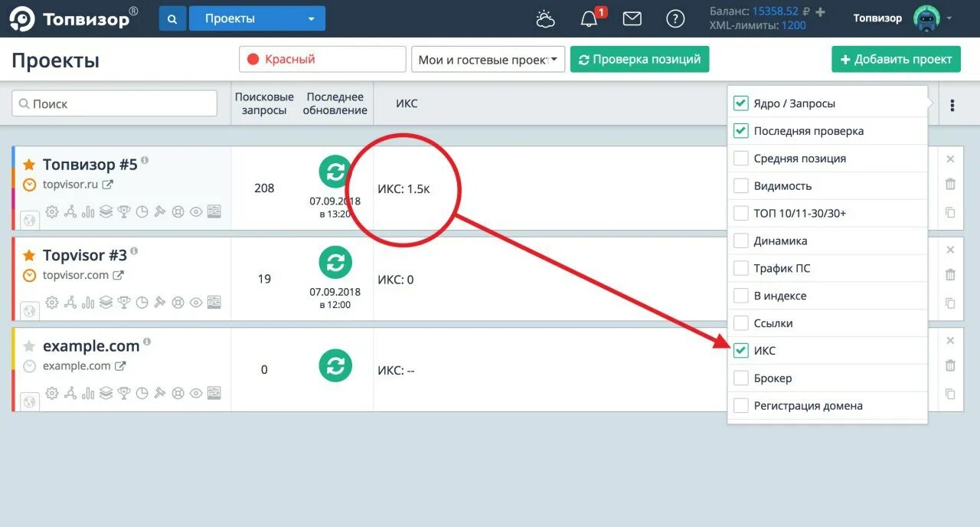The width and height of the screenshot is (980, 527).
Task: Open settings gear for Топвизор #5
Action: tap(52, 212)
